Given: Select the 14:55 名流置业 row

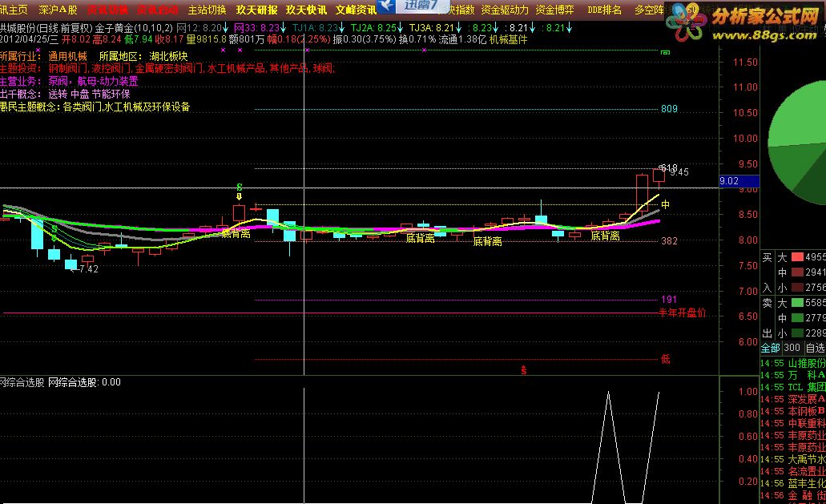Looking at the screenshot, I should pyautogui.click(x=793, y=471).
